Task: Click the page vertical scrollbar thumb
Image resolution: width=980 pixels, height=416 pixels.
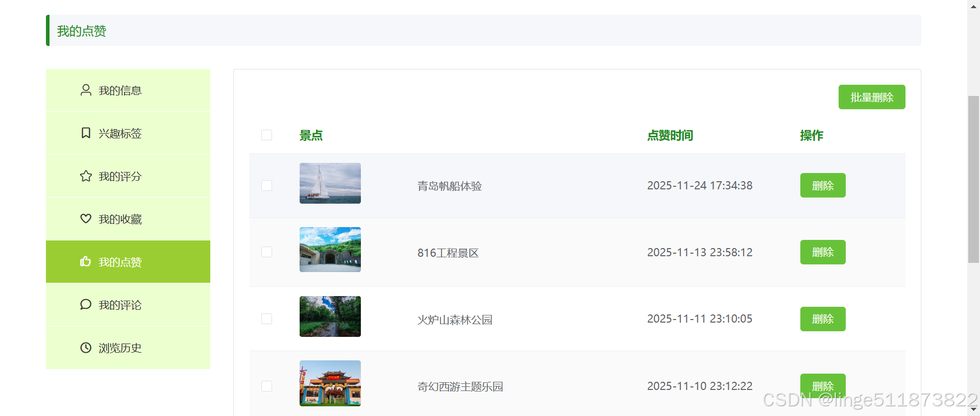Action: point(974,179)
